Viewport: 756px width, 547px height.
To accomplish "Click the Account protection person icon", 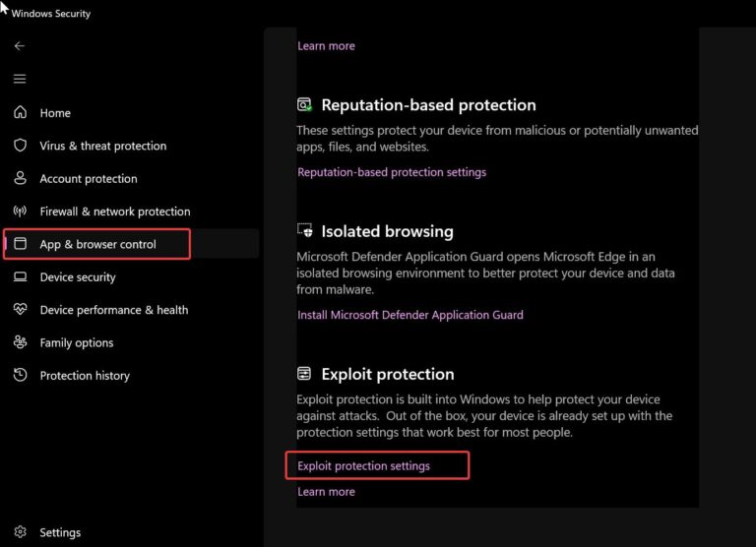I will pyautogui.click(x=20, y=179).
